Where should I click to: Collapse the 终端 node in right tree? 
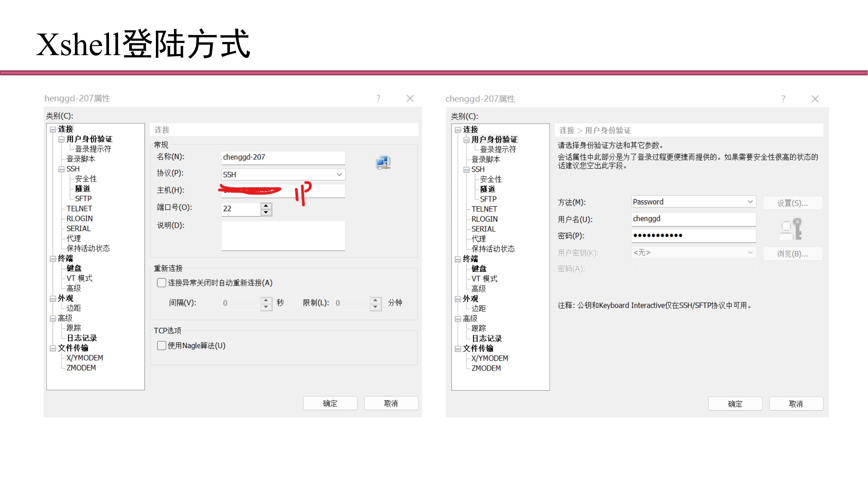[x=458, y=259]
